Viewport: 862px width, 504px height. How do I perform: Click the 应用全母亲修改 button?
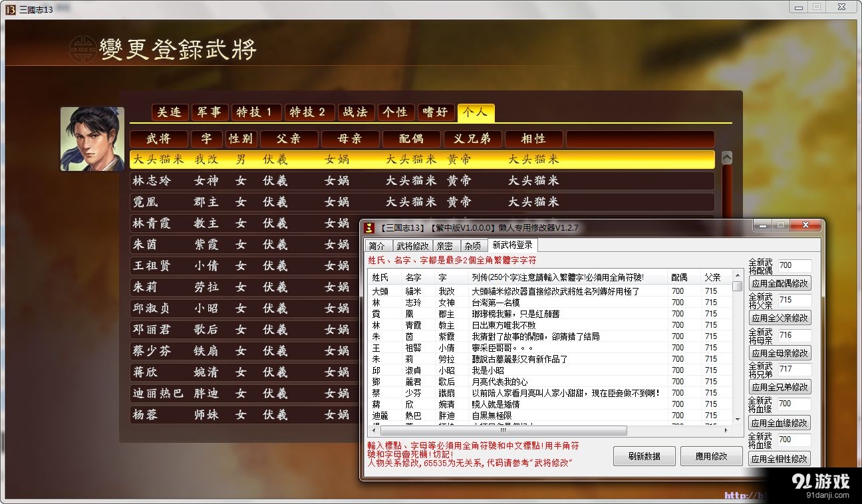[x=780, y=352]
